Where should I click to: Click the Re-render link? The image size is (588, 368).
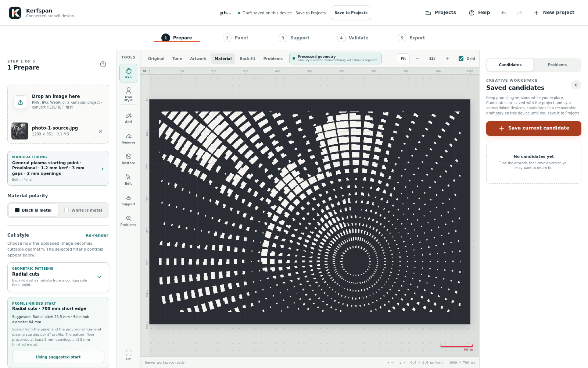pyautogui.click(x=97, y=236)
